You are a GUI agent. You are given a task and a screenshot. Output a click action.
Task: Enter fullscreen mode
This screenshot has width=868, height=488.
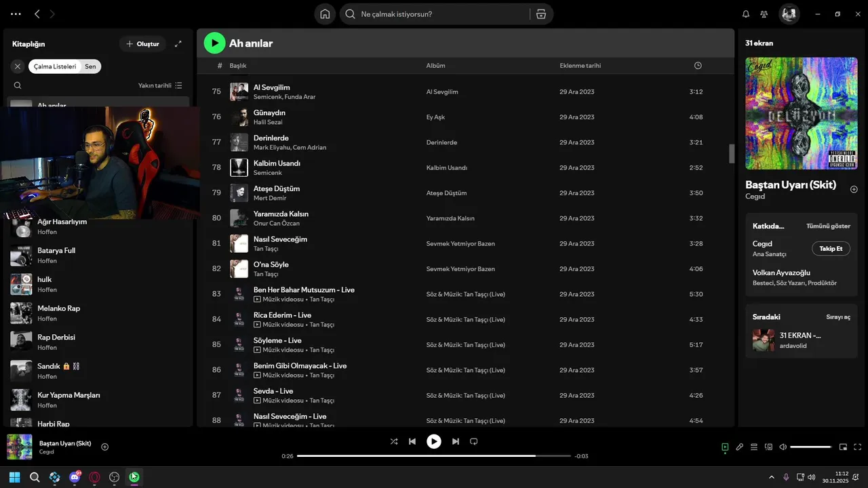(858, 447)
